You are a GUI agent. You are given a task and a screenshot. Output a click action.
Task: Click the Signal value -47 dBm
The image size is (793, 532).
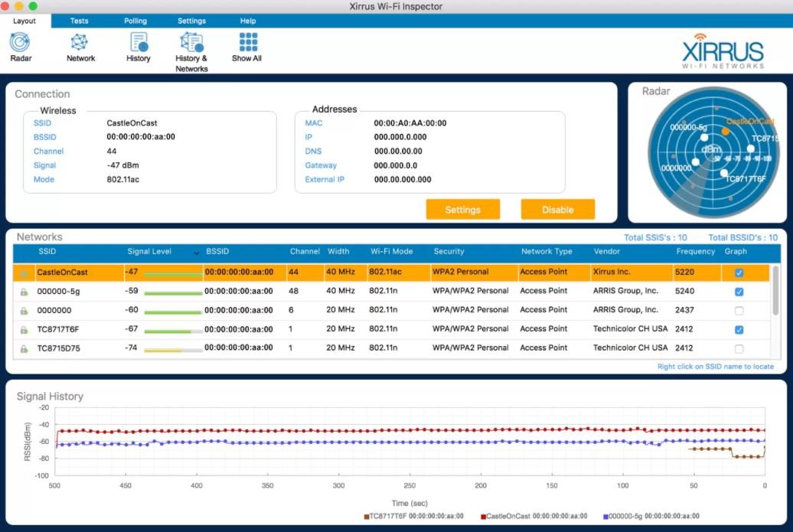click(x=122, y=165)
